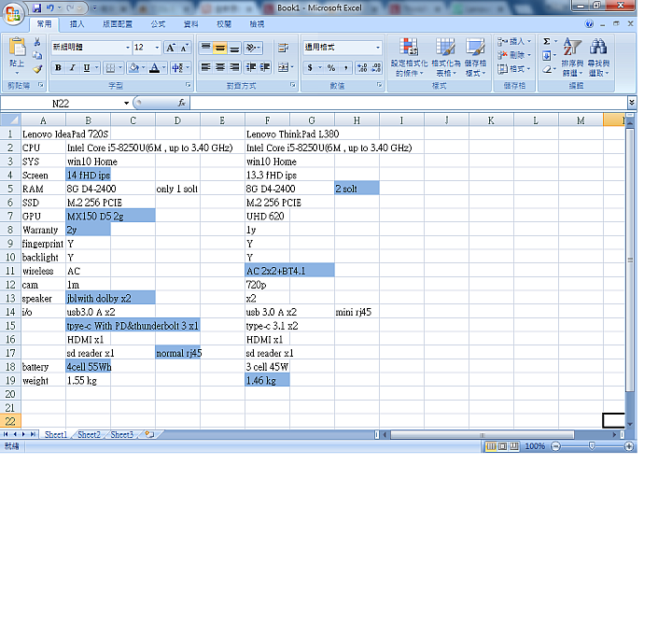Switch to the Data ribbon tab

(190, 24)
